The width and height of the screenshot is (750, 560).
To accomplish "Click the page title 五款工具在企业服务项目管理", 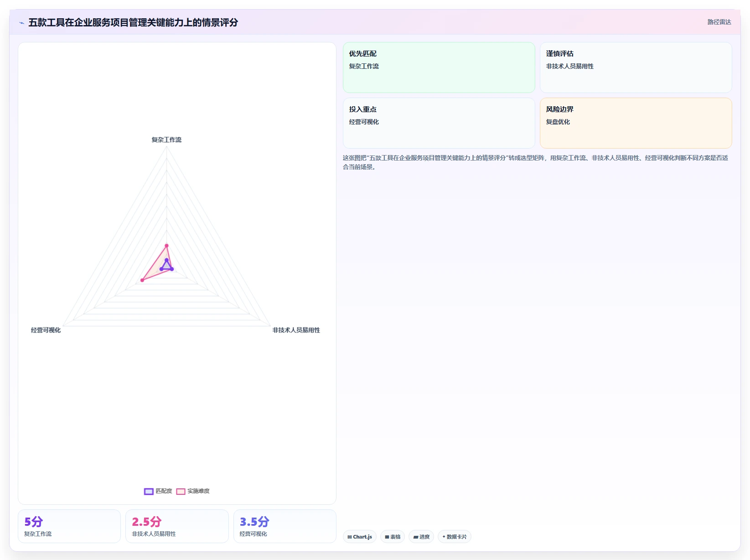I will pyautogui.click(x=133, y=22).
